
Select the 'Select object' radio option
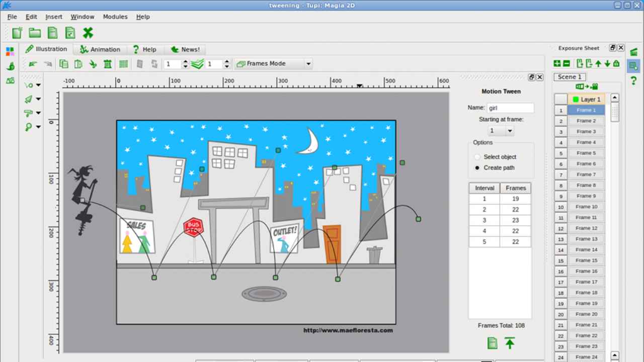click(x=477, y=157)
